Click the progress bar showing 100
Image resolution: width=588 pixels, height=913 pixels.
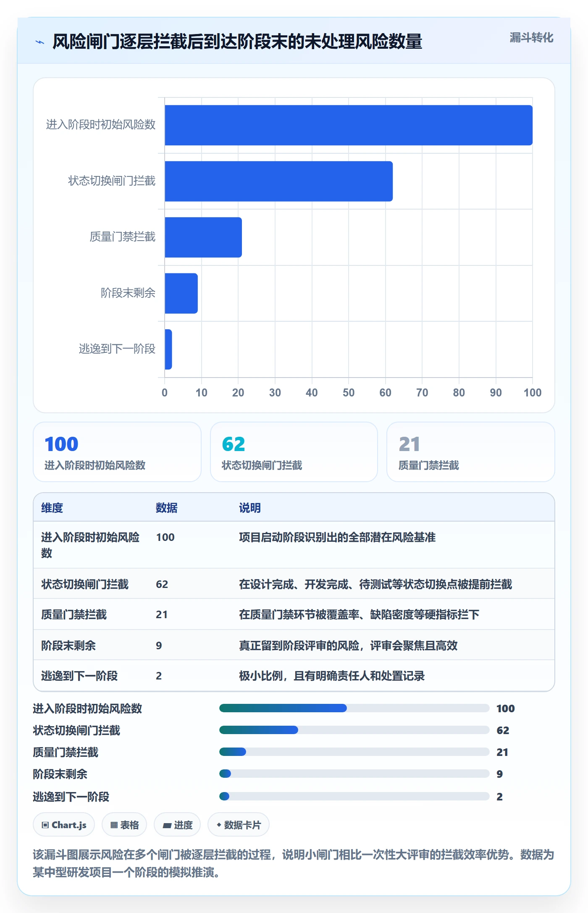[x=354, y=708]
